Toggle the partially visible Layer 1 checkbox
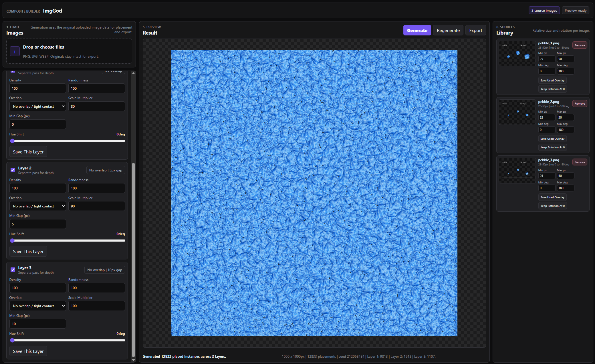This screenshot has height=364, width=595. point(13,71)
